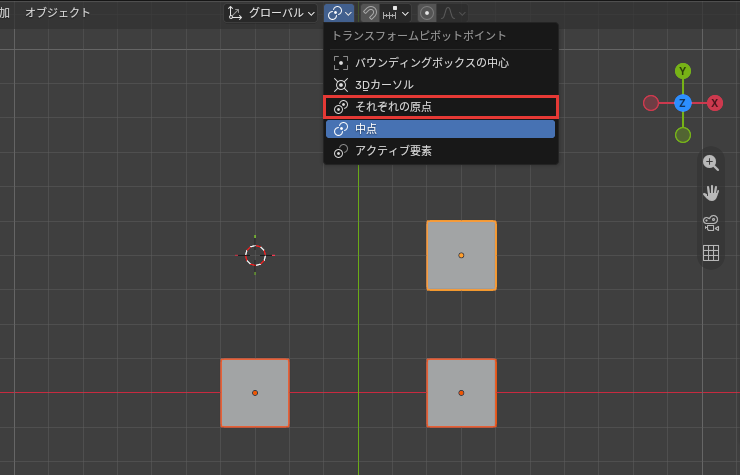Select 3Dカーソル pivot option

[440, 85]
